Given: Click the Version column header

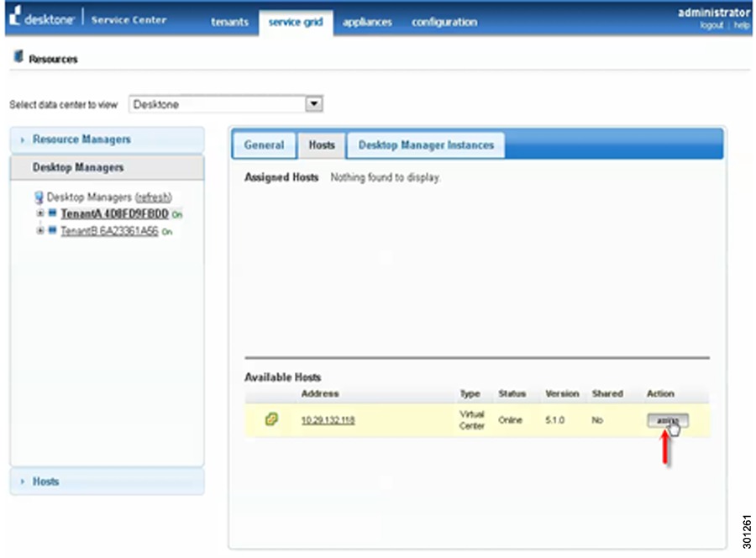Looking at the screenshot, I should pos(562,393).
